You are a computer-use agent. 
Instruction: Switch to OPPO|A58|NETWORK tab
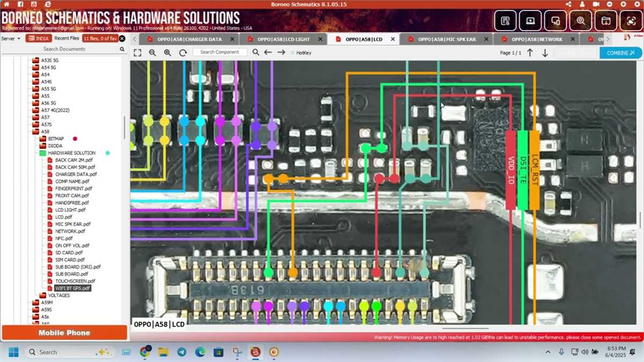tap(537, 39)
